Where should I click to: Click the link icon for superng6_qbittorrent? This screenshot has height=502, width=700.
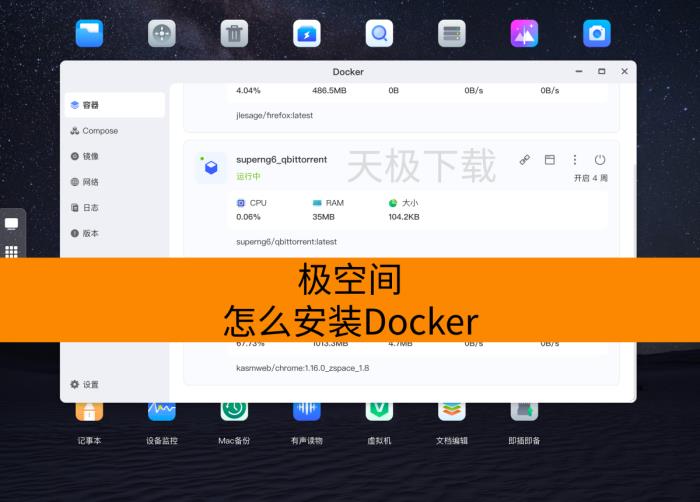click(x=525, y=160)
